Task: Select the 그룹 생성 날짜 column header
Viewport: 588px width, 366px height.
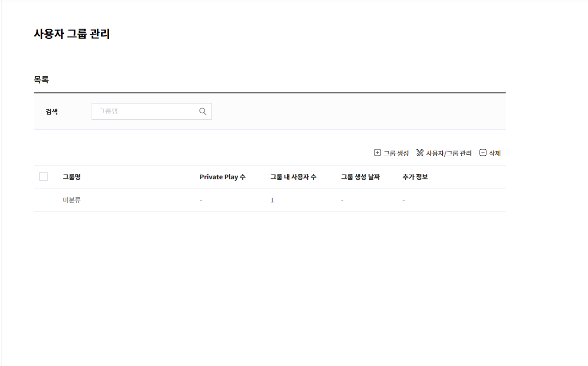Action: coord(360,177)
